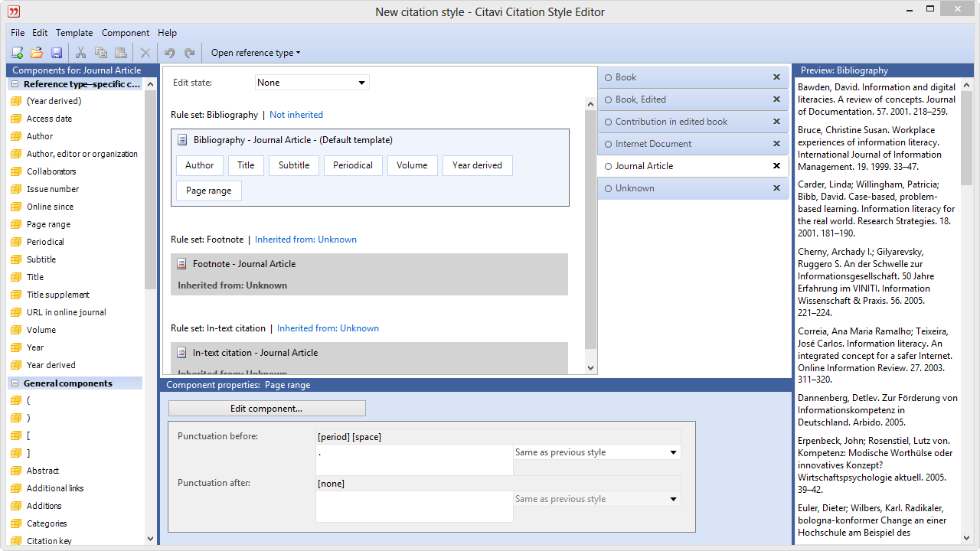
Task: Select the Subtitle component in bibliography template
Action: (x=294, y=165)
